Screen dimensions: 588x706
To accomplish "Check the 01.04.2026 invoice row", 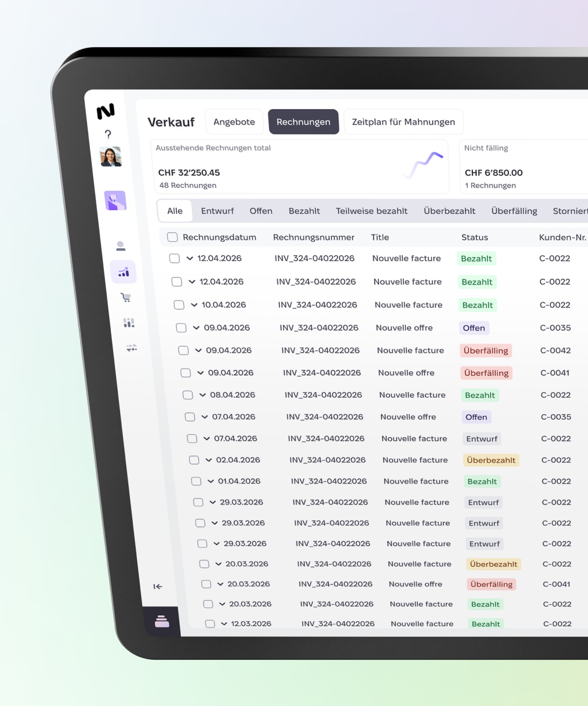I will click(196, 481).
